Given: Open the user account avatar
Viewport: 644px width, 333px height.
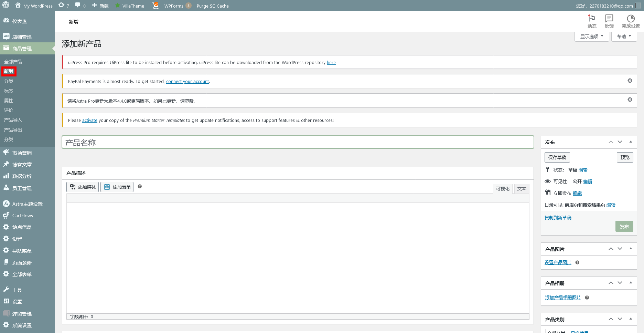Looking at the screenshot, I should click(638, 6).
